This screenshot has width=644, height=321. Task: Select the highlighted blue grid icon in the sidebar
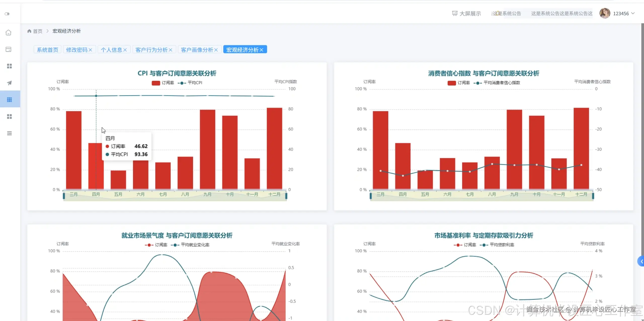point(9,100)
